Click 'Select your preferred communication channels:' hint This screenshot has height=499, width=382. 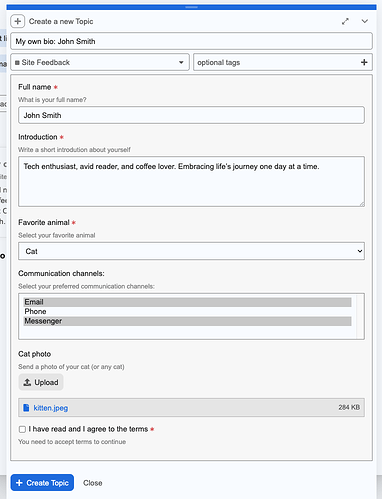86,286
